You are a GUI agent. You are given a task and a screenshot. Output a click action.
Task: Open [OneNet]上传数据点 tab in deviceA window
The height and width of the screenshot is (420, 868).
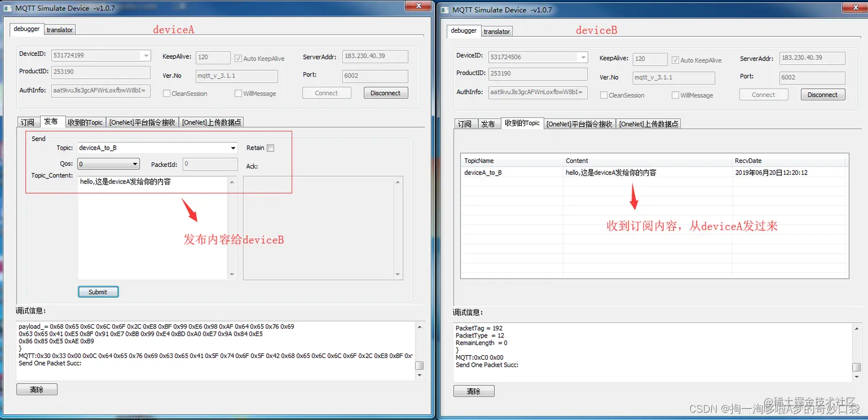tap(211, 122)
